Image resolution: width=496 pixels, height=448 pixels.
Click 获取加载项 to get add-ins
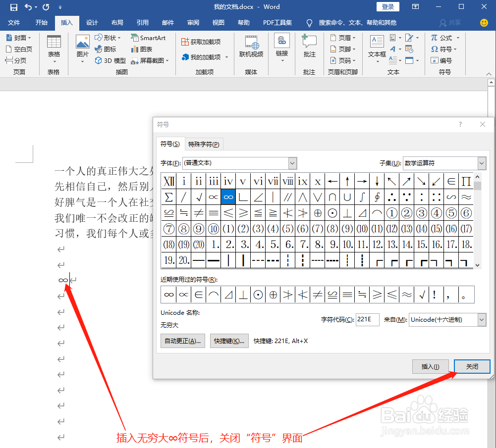(x=201, y=42)
